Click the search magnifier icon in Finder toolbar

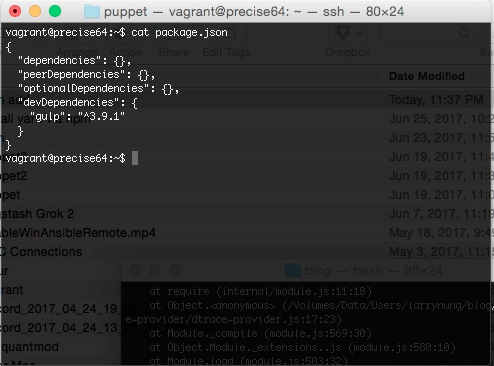[x=464, y=33]
